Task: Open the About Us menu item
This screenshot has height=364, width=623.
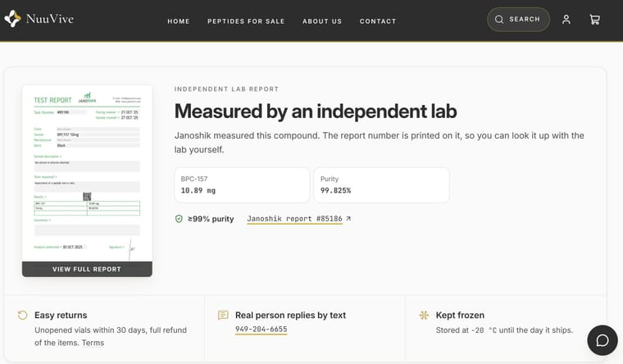Action: click(322, 21)
